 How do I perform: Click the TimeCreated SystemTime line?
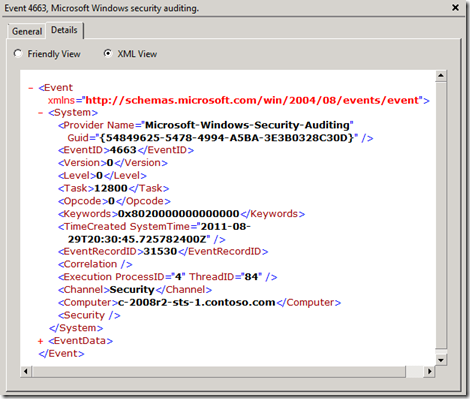(x=154, y=227)
